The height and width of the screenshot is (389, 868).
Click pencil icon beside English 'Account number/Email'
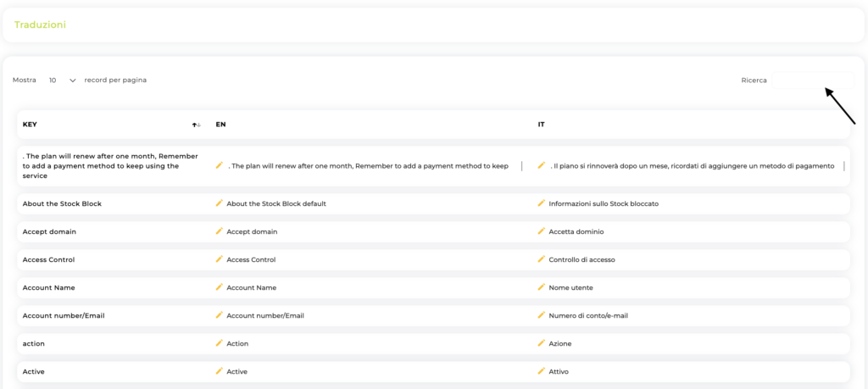click(x=220, y=315)
